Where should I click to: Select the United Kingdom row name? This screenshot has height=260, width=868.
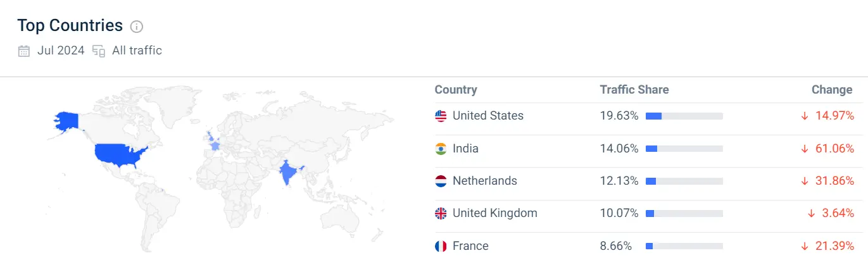tap(494, 213)
